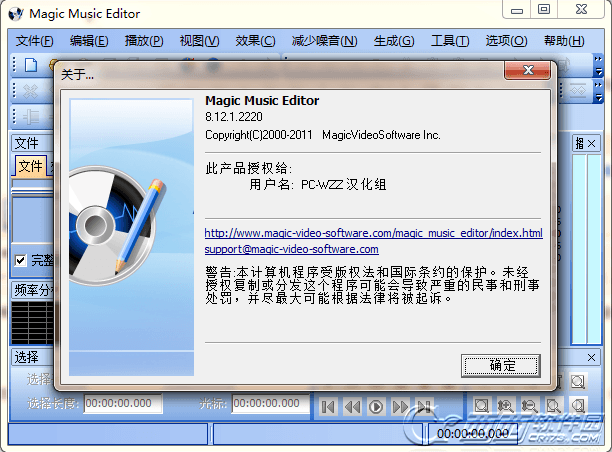Click the 此产品授权给 label
Viewport: 612px width, 452px height.
(249, 169)
